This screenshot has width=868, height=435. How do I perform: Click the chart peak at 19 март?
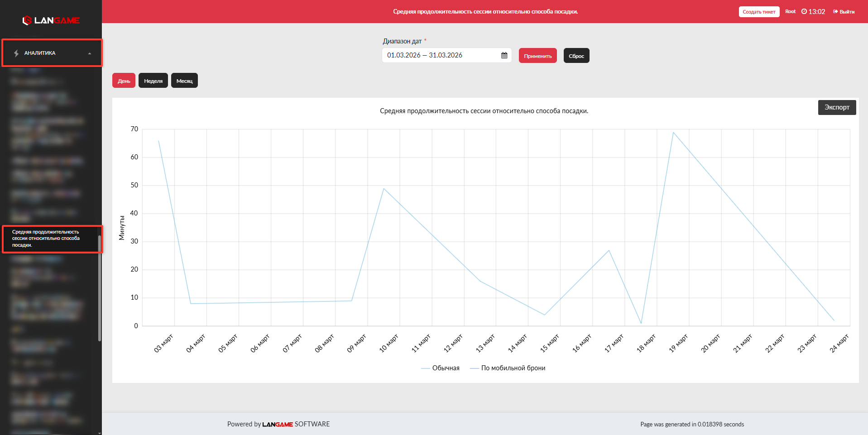click(673, 132)
